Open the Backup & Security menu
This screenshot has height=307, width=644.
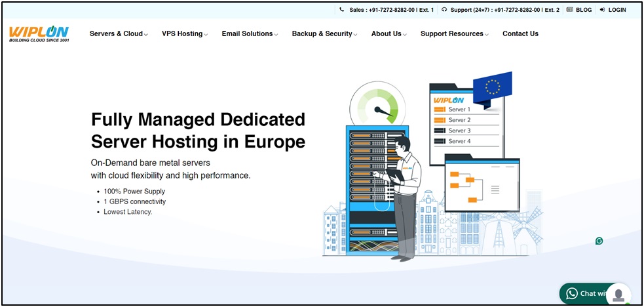tap(324, 34)
